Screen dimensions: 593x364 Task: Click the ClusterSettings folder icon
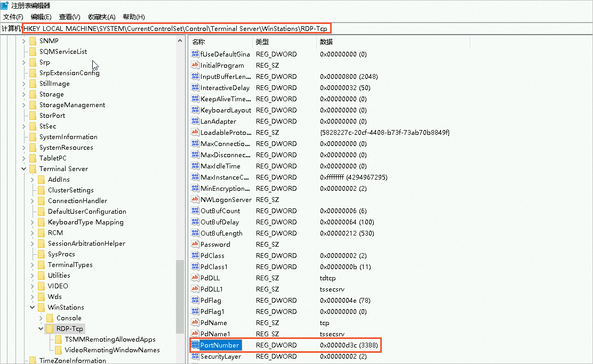tap(41, 190)
